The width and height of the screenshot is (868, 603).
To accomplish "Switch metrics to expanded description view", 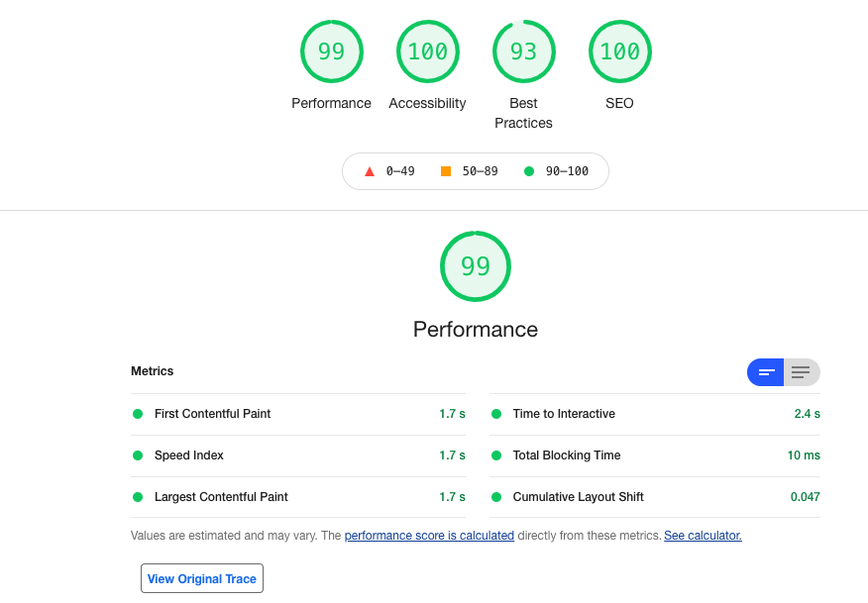I will click(x=802, y=372).
